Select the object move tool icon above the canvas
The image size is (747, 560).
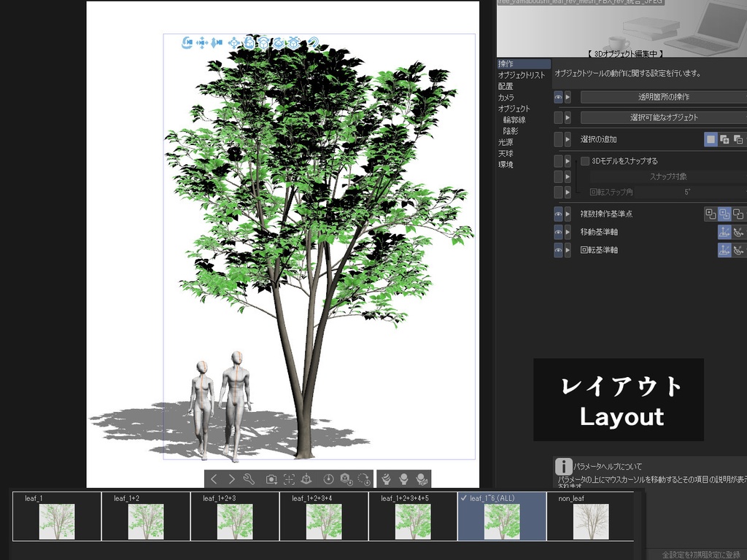[234, 42]
